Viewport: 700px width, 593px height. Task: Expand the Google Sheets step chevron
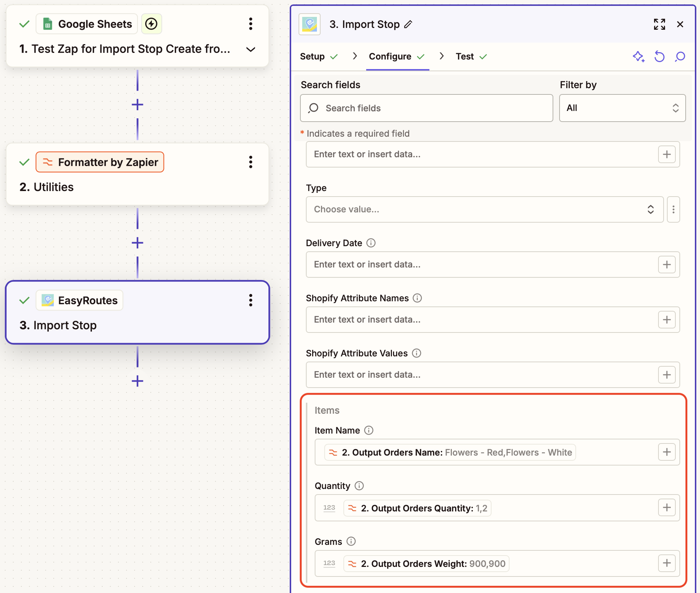tap(251, 49)
